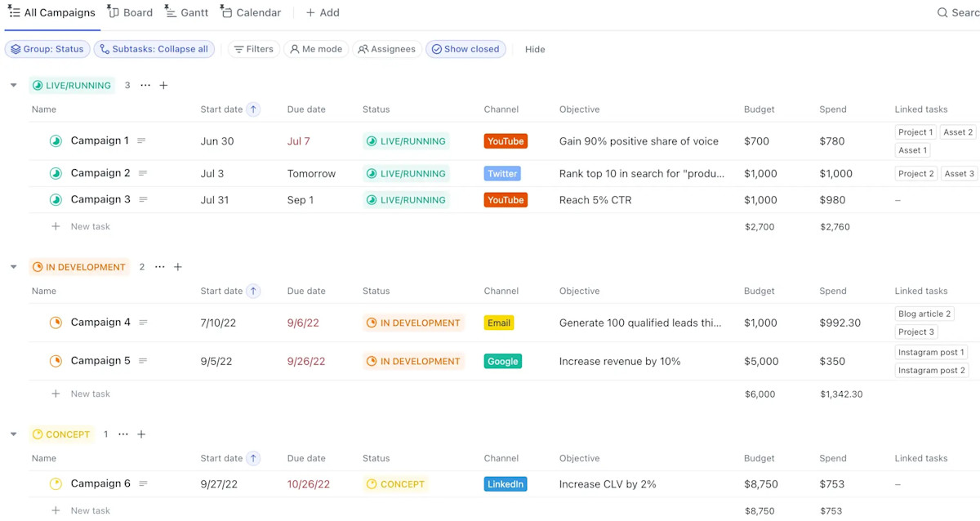
Task: Collapse the LIVE/RUNNING group
Action: tap(13, 84)
